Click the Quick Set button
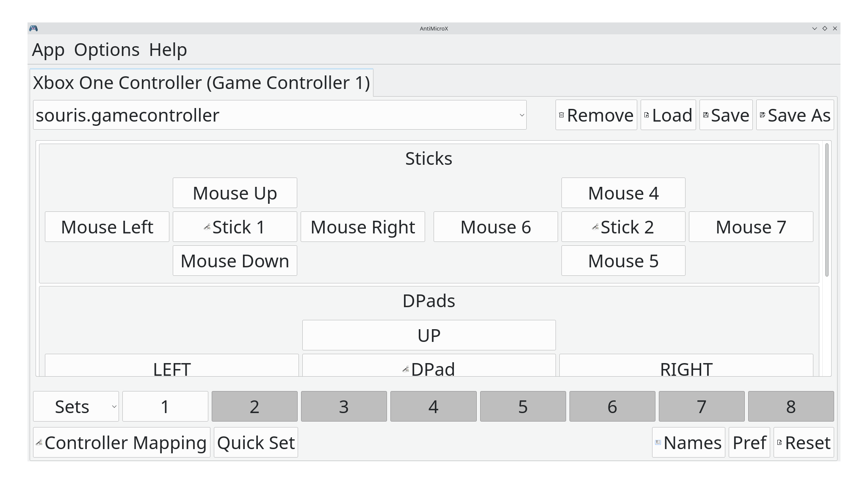This screenshot has height=494, width=868. tap(256, 442)
